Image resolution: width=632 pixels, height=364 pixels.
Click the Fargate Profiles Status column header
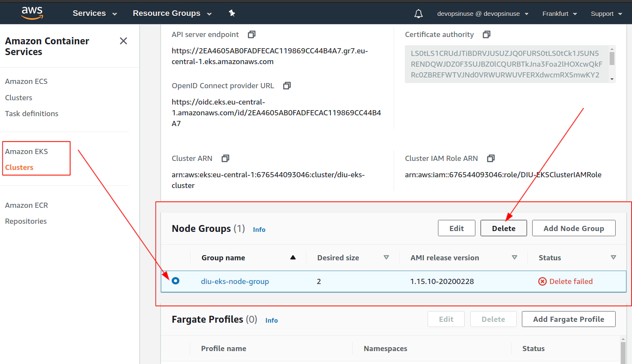(533, 349)
